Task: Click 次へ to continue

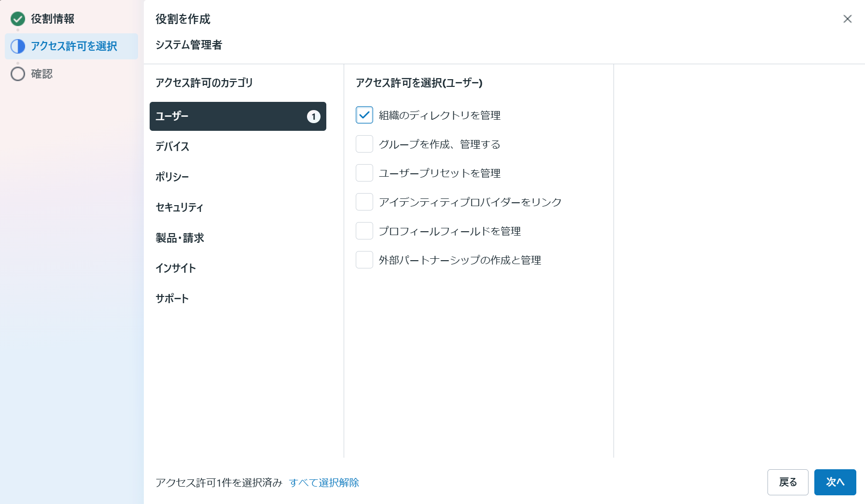Action: click(x=835, y=482)
